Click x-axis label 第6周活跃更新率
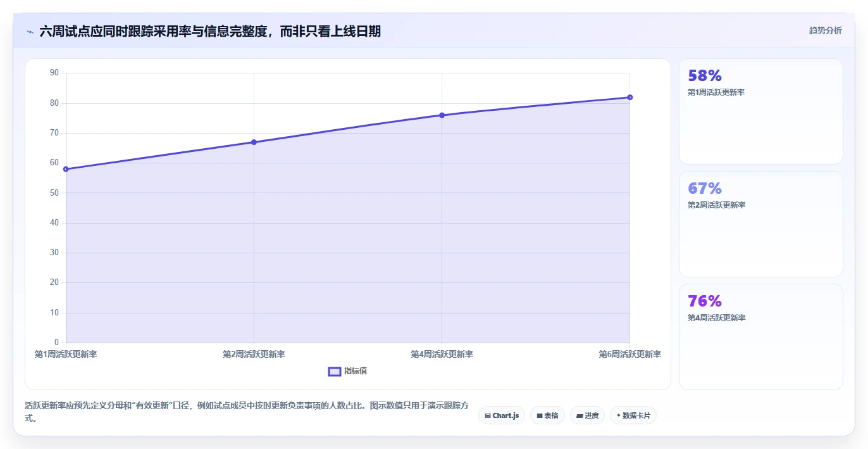 (629, 355)
